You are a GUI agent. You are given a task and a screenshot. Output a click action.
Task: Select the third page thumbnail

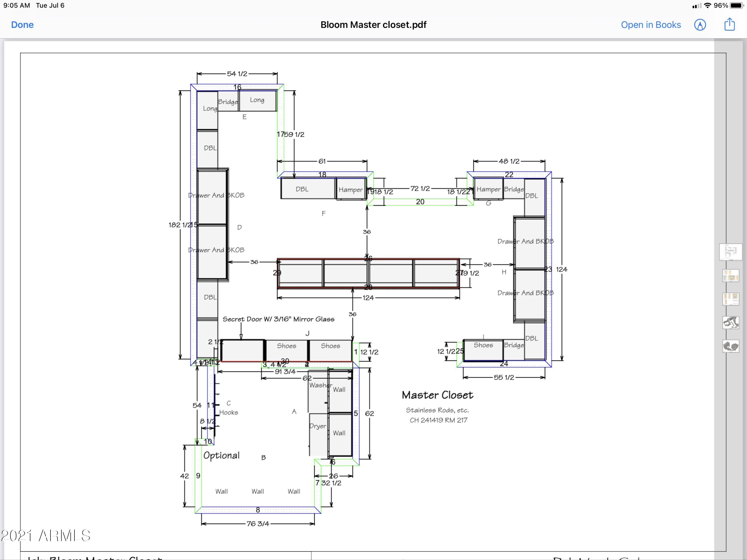(x=731, y=299)
